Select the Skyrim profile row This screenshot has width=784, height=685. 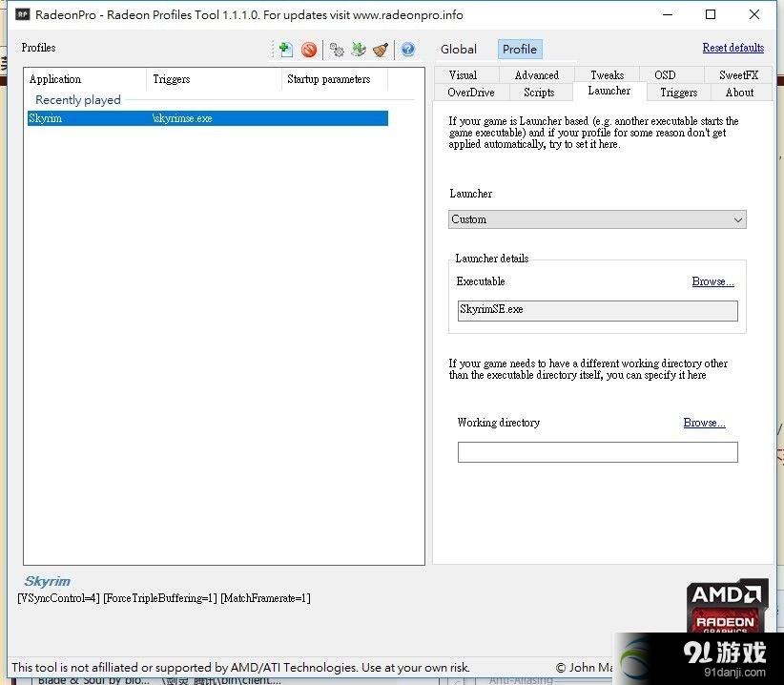pos(208,118)
